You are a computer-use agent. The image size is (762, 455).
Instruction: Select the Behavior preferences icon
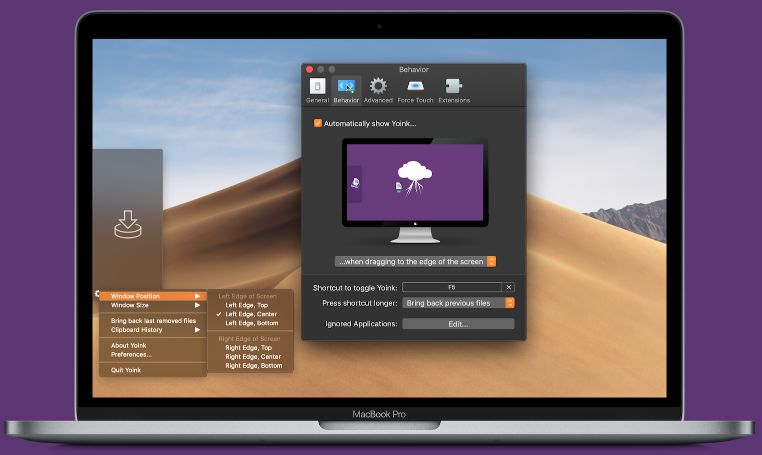[x=346, y=90]
